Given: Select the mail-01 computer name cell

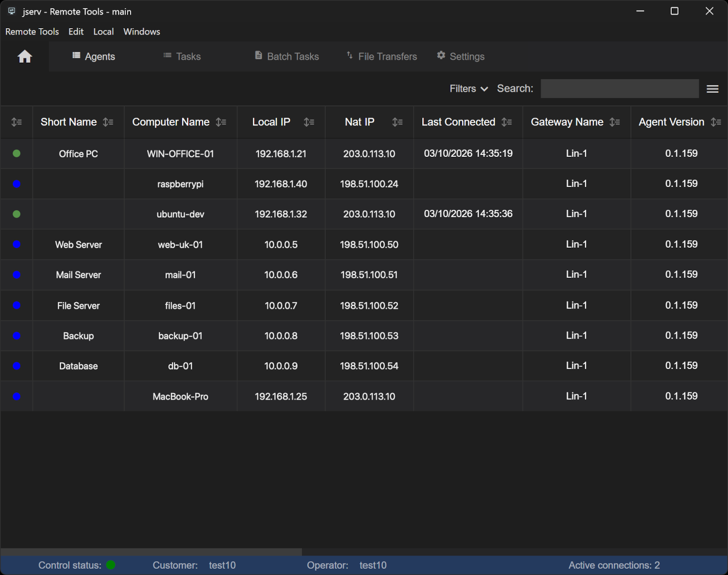Looking at the screenshot, I should [181, 275].
